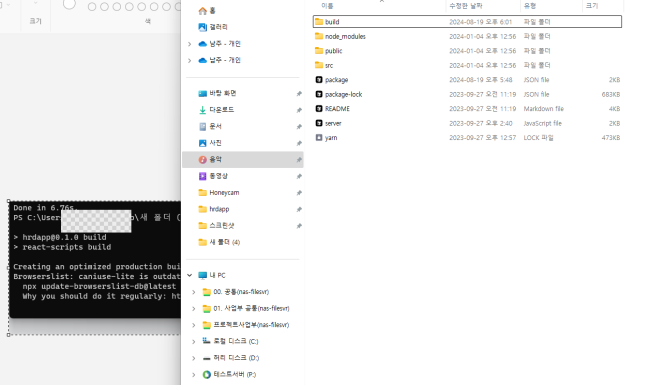
Task: Select the 동영상 videos icon
Action: click(202, 176)
